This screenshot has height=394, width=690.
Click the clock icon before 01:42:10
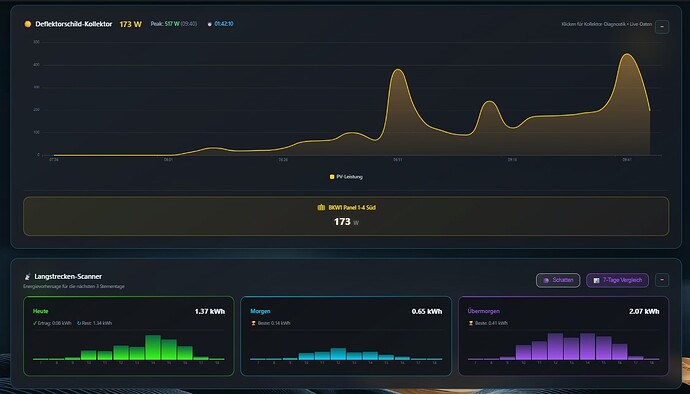209,24
